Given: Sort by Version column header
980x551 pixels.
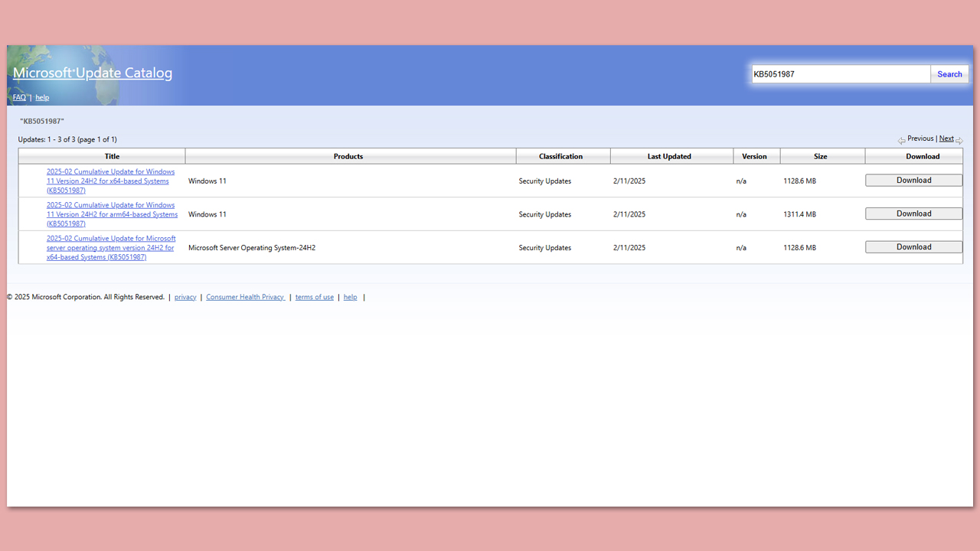Looking at the screenshot, I should [x=754, y=156].
